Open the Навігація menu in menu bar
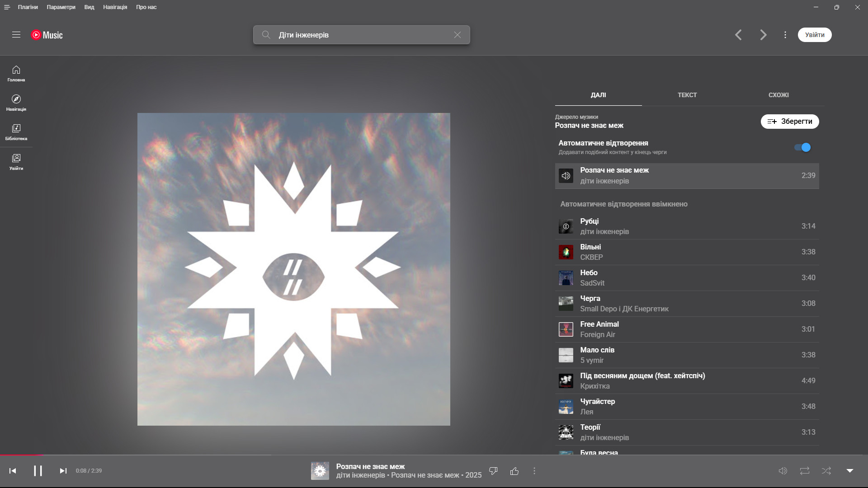 (115, 7)
